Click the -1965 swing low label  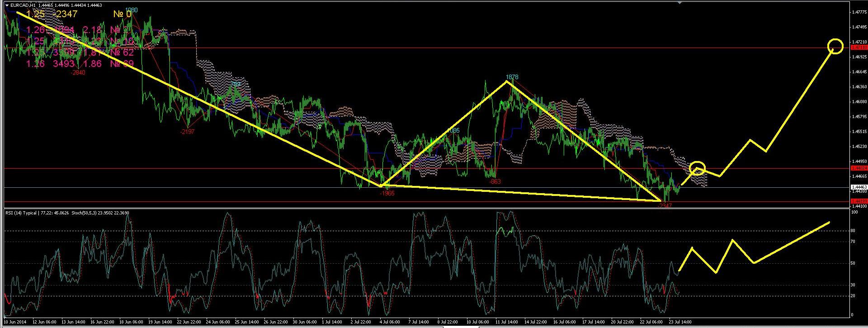pyautogui.click(x=387, y=194)
